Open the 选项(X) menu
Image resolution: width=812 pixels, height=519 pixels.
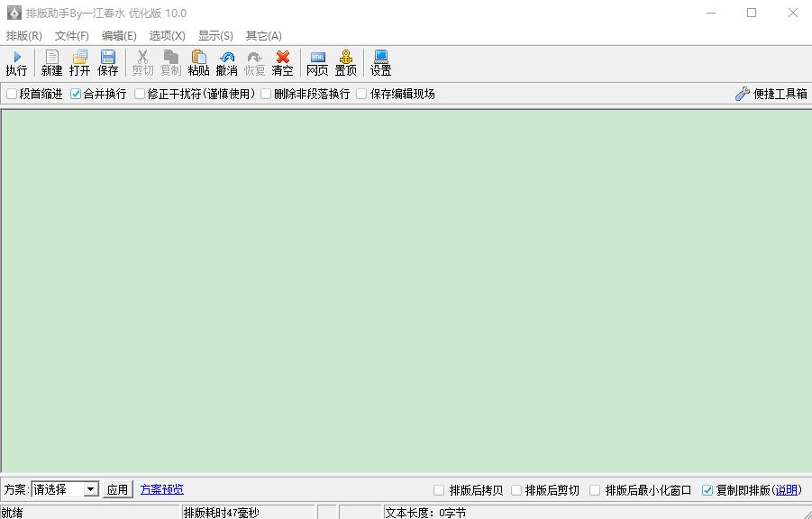[165, 35]
